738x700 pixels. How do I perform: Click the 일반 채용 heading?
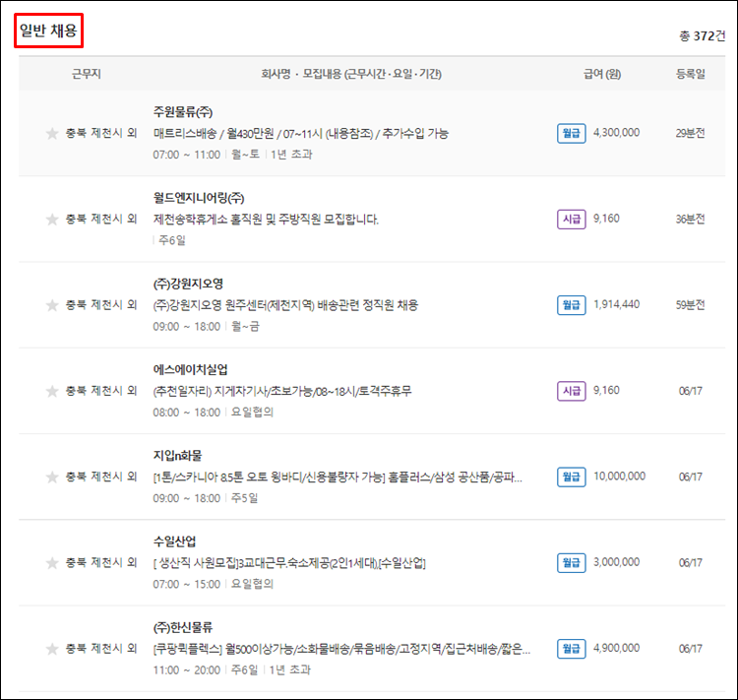click(48, 31)
